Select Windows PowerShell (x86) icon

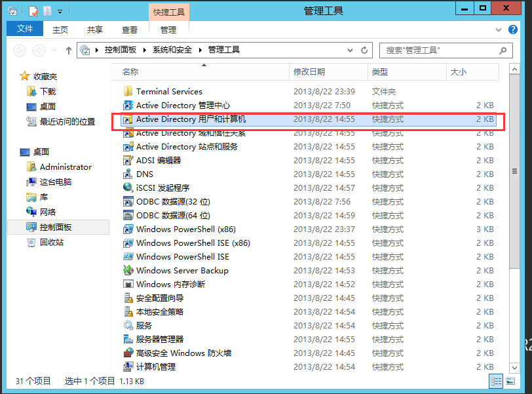click(x=128, y=229)
